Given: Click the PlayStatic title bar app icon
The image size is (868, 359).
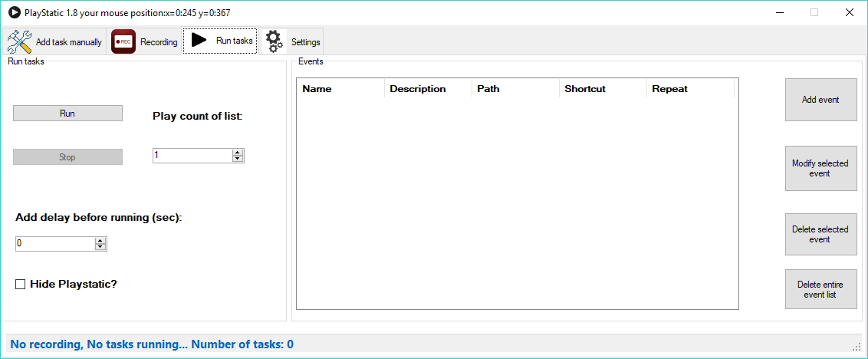Looking at the screenshot, I should 14,12.
